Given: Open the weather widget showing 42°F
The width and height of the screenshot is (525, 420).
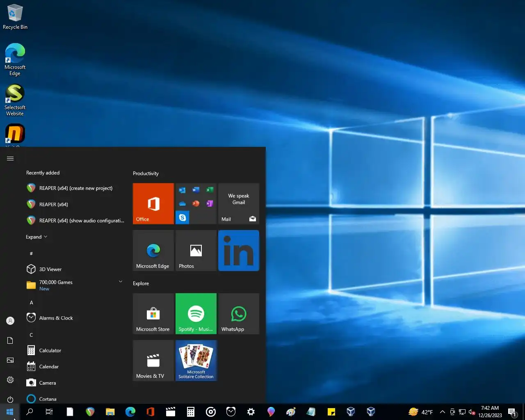Looking at the screenshot, I should [421, 412].
